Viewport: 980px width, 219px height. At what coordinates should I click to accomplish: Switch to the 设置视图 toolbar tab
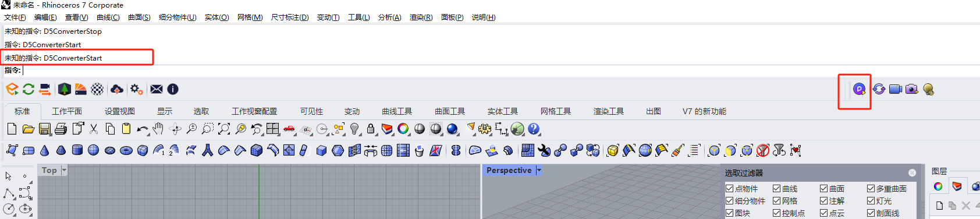pyautogui.click(x=120, y=111)
